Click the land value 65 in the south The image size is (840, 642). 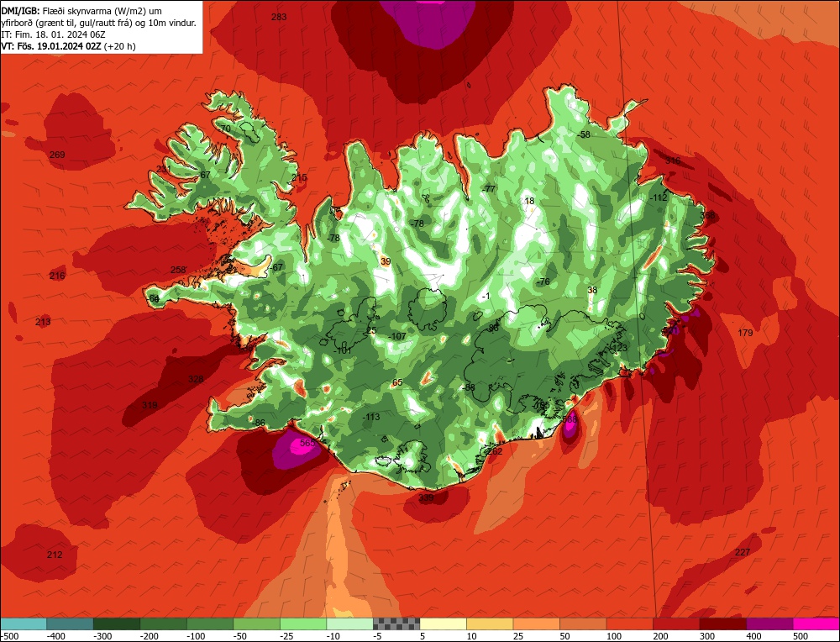coord(397,382)
